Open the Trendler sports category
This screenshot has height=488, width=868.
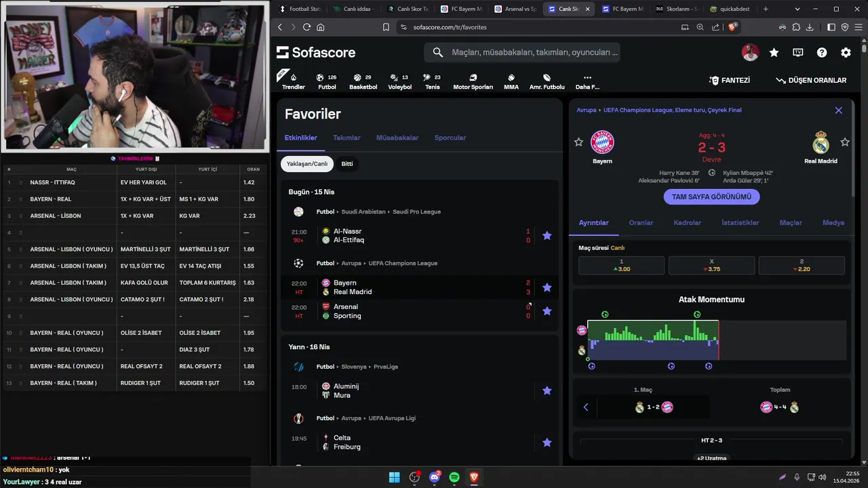click(x=293, y=81)
